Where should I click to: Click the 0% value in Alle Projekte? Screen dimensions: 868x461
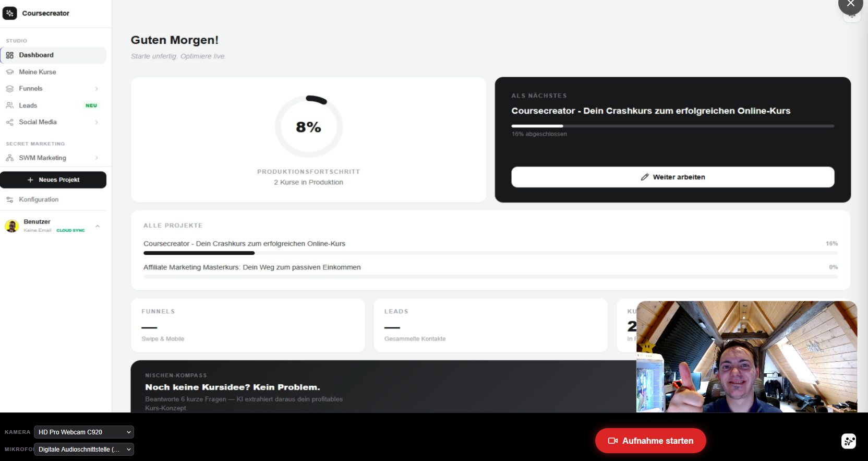833,267
